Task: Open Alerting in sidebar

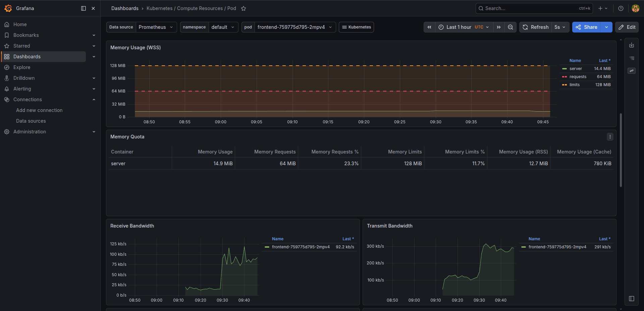Action: (x=22, y=89)
